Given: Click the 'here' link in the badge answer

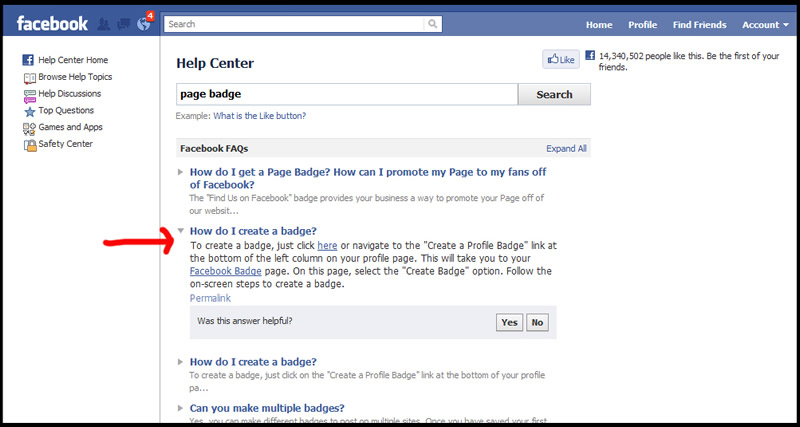Looking at the screenshot, I should point(327,246).
